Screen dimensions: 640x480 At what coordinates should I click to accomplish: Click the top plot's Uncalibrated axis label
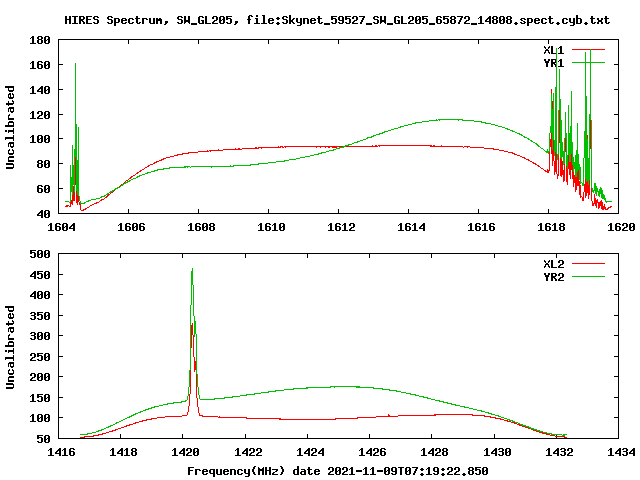pos(10,127)
